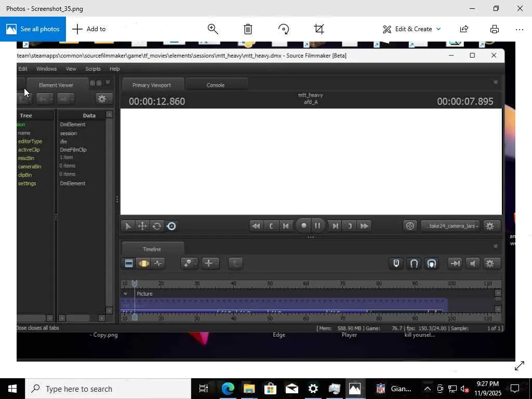Activate the rotate manipulator tool
Screen dimensions: 532x399
(x=157, y=226)
